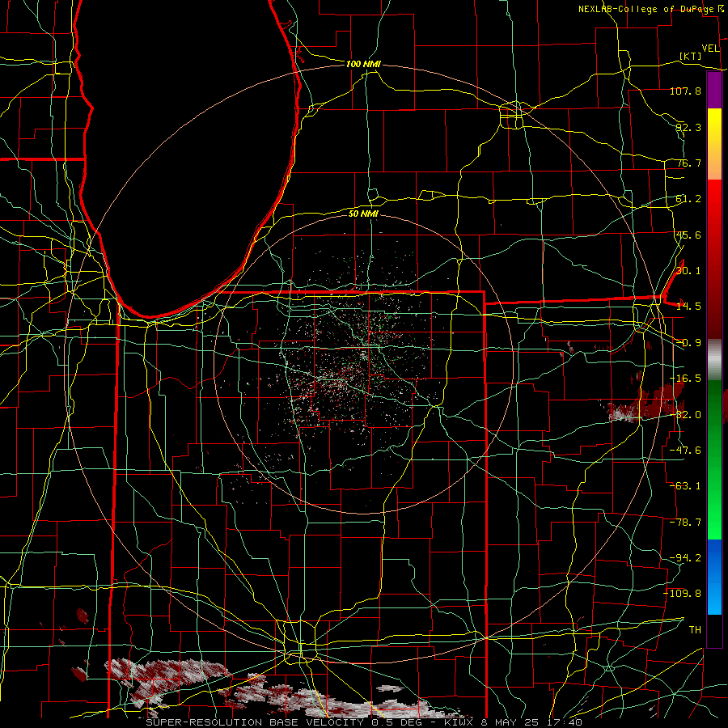Select the -47.6 velocity scale value
This screenshot has width=728, height=728.
(x=685, y=451)
